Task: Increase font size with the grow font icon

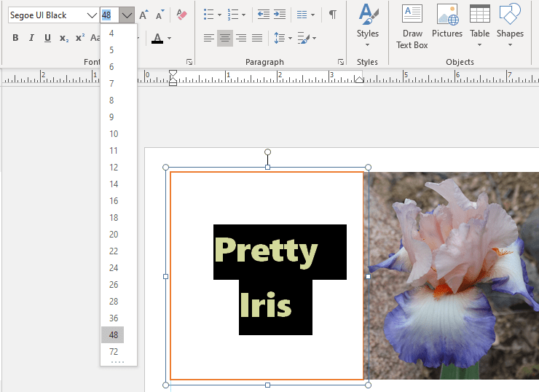Action: coord(143,15)
